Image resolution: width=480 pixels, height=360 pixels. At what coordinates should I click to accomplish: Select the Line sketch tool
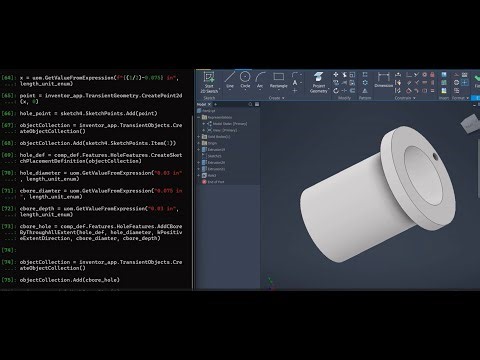[230, 80]
